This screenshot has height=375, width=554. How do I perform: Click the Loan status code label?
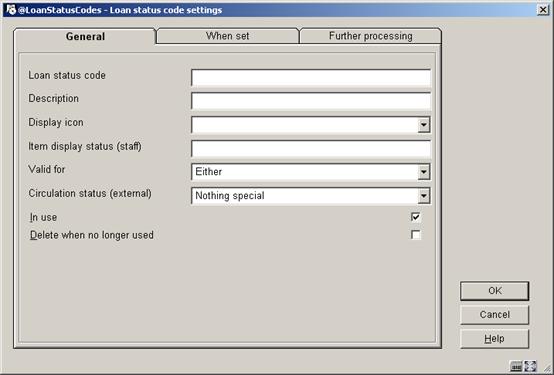pos(67,75)
